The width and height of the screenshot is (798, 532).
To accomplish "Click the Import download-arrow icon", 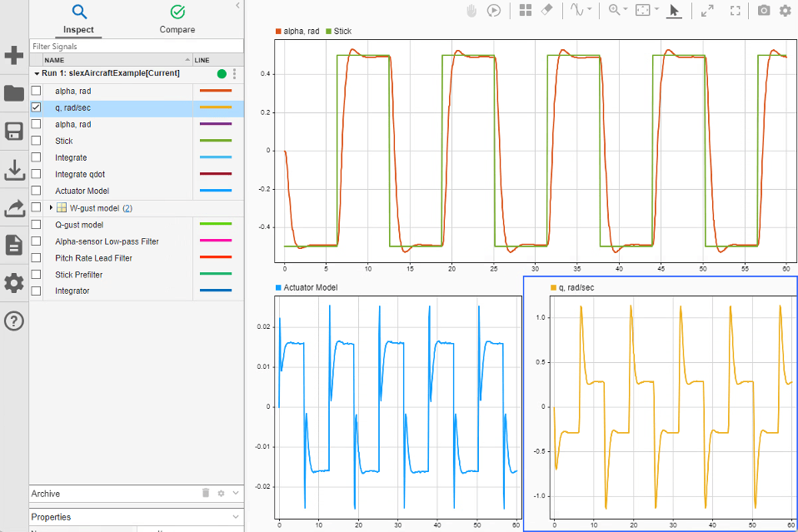I will (x=13, y=170).
